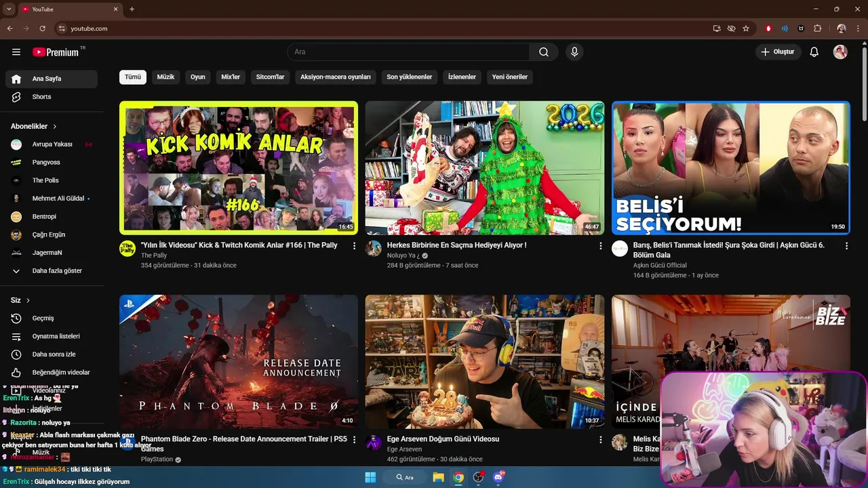This screenshot has width=868, height=488.
Task: Expand the Siz section arrow
Action: point(28,300)
